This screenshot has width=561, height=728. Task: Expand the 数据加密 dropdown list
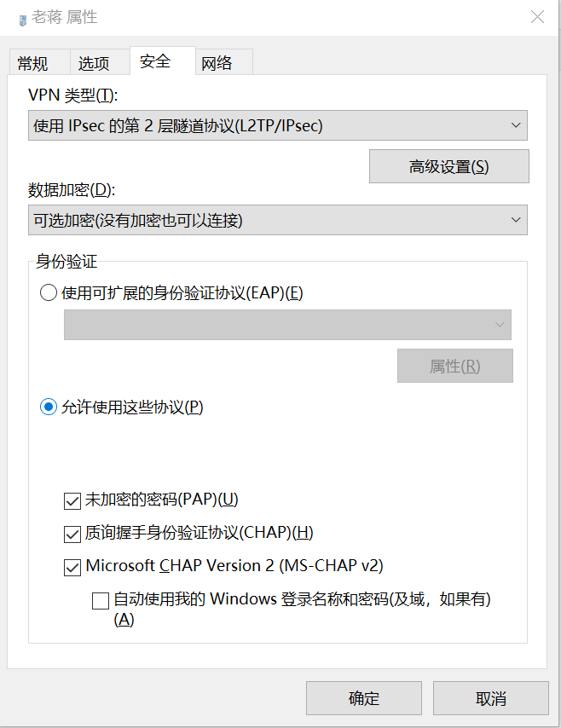(518, 220)
